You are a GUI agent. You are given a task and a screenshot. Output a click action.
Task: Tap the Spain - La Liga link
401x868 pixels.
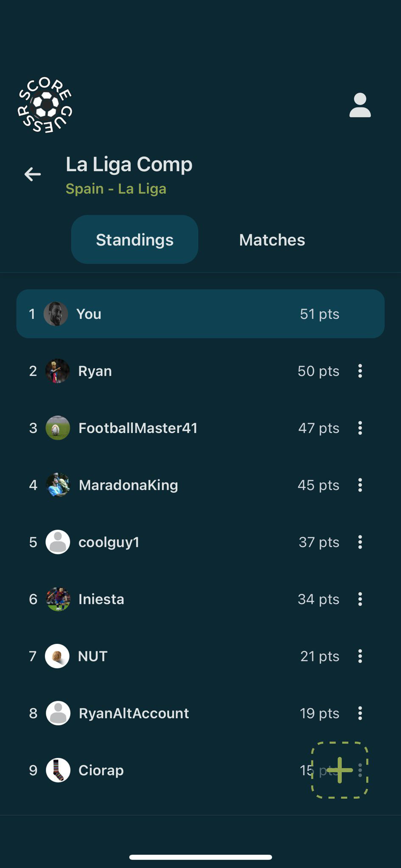tap(116, 189)
